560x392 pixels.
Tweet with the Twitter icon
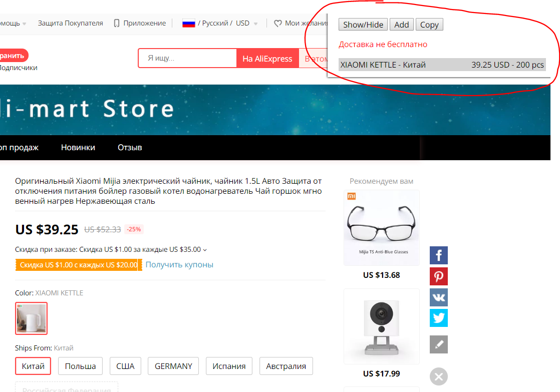point(439,318)
